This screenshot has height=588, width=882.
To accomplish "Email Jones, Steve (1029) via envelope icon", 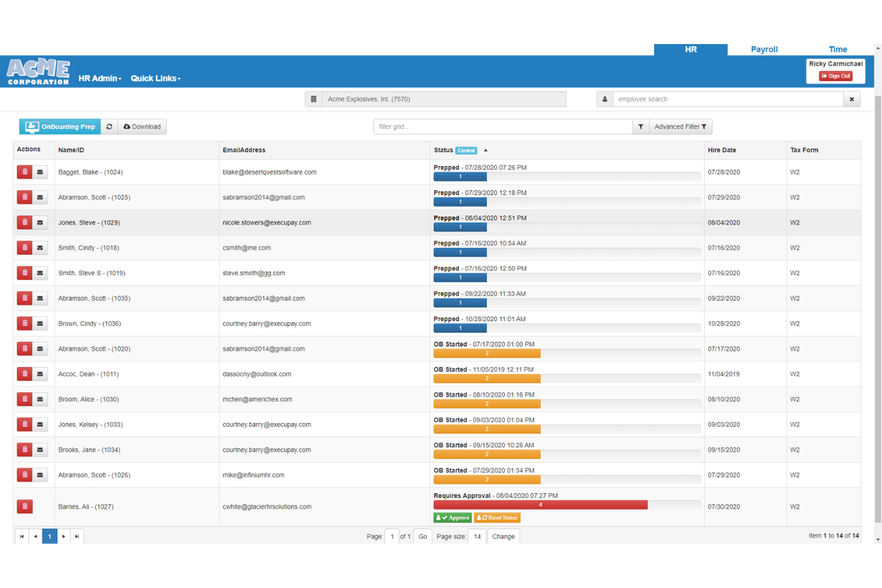I will click(x=40, y=222).
